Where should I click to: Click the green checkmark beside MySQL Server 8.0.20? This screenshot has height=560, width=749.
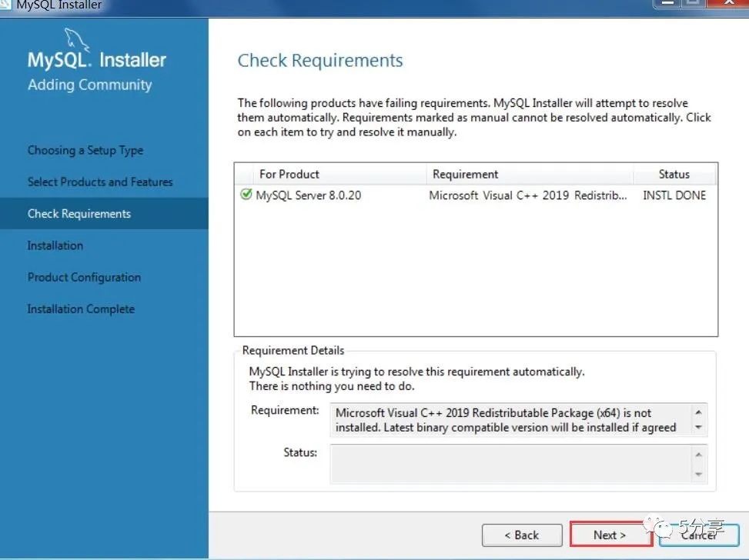[246, 195]
